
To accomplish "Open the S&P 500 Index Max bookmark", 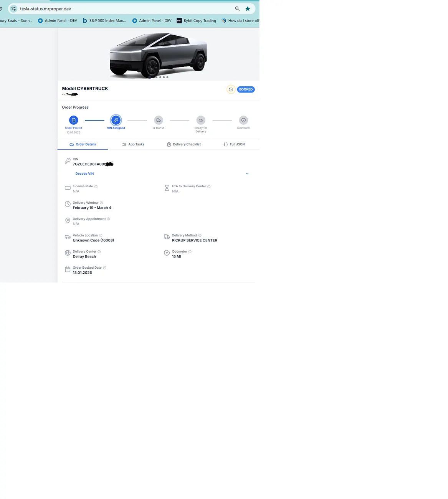I will point(104,21).
